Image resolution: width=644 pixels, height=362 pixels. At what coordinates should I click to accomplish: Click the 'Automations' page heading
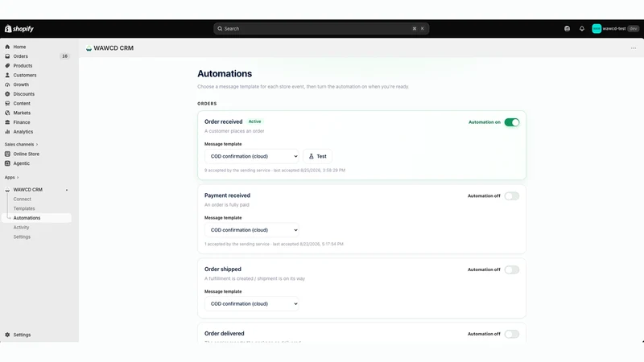coord(225,74)
